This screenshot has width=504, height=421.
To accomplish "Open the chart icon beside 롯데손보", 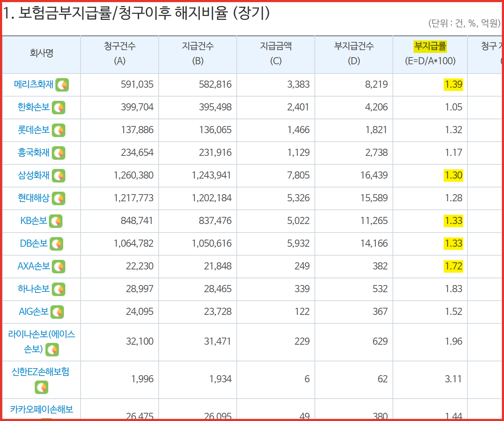I will click(x=59, y=130).
